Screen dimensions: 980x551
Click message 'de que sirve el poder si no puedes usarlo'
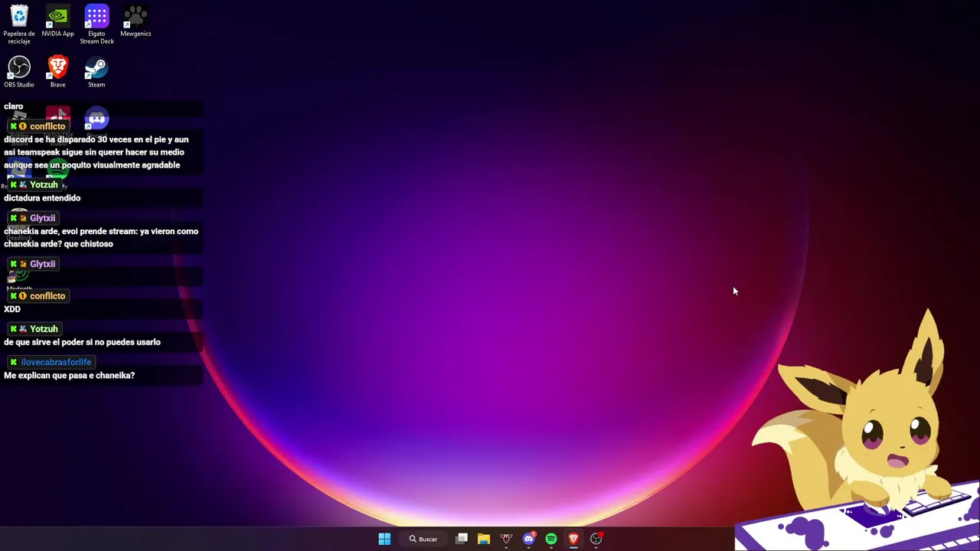[82, 342]
